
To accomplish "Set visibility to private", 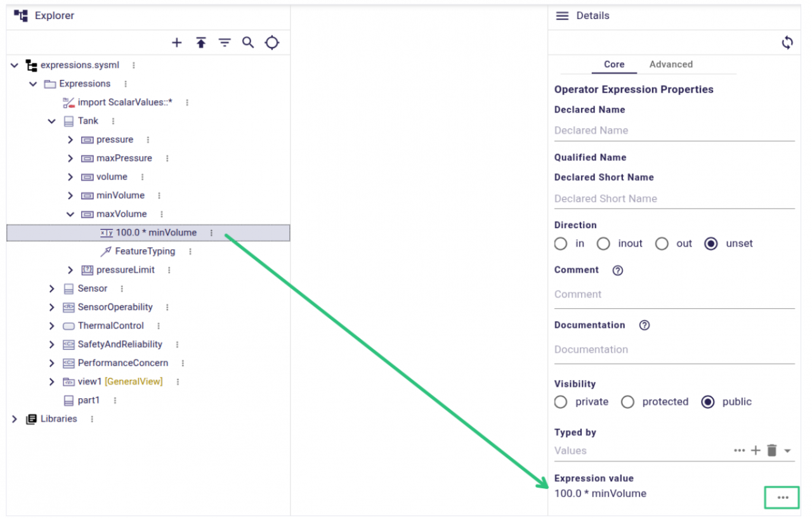I will pos(561,402).
